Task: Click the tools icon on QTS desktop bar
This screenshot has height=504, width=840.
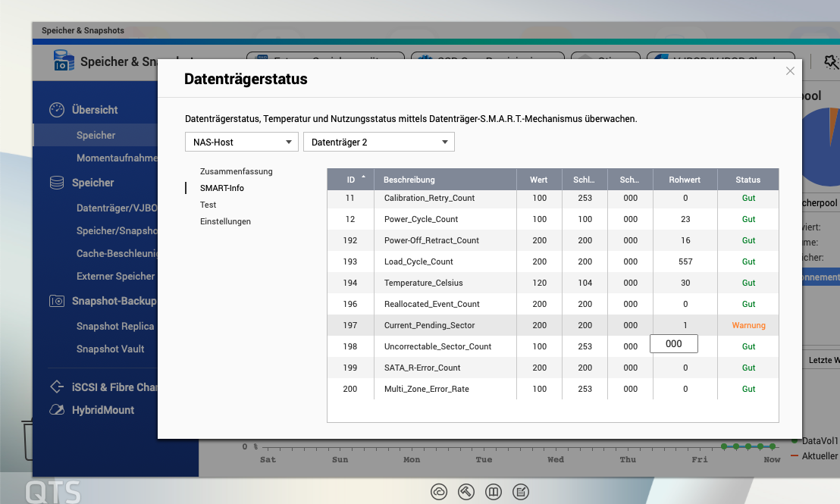Action: pos(466,492)
